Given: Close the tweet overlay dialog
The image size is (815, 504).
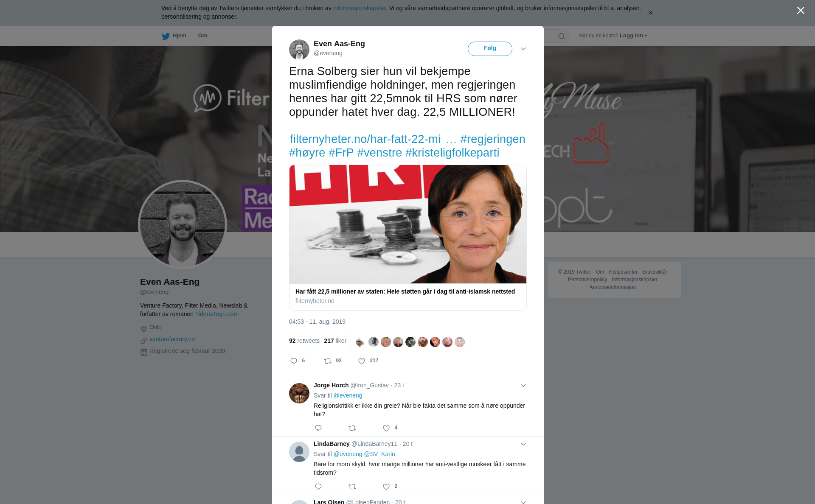Looking at the screenshot, I should pos(801,11).
